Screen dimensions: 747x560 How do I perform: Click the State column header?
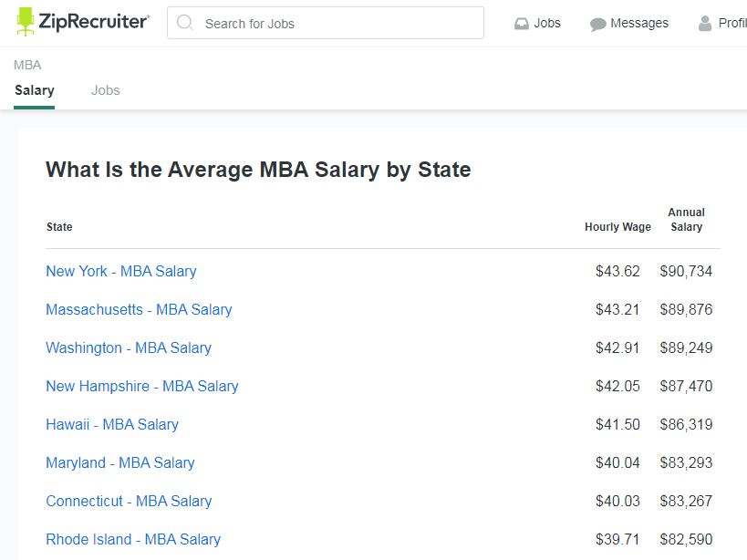[59, 227]
